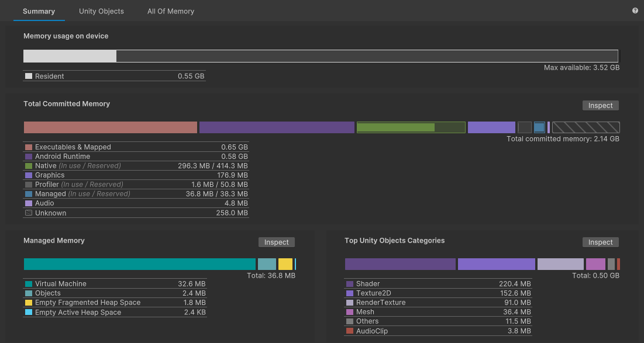Open the All Of Memory tab

[170, 11]
